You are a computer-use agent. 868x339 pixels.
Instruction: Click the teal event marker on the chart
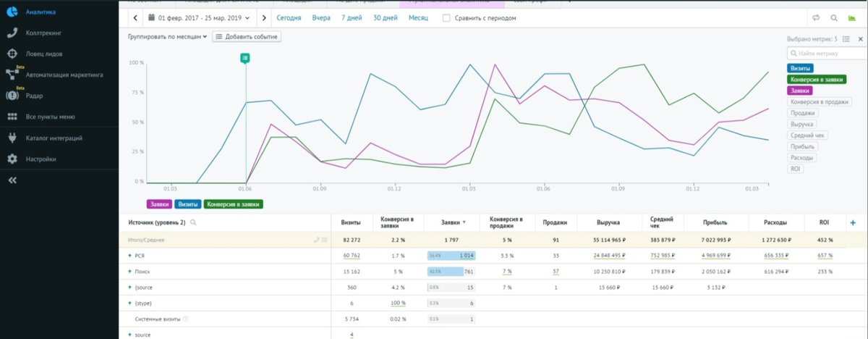point(245,57)
